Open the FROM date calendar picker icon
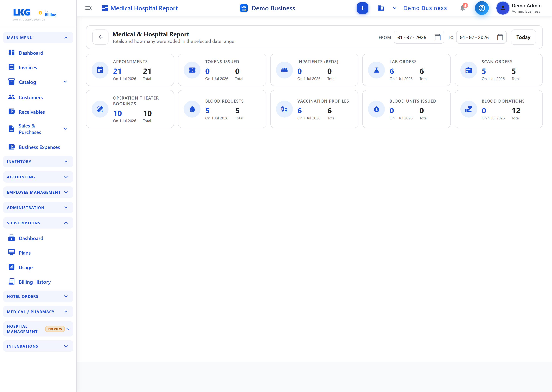 coord(437,37)
